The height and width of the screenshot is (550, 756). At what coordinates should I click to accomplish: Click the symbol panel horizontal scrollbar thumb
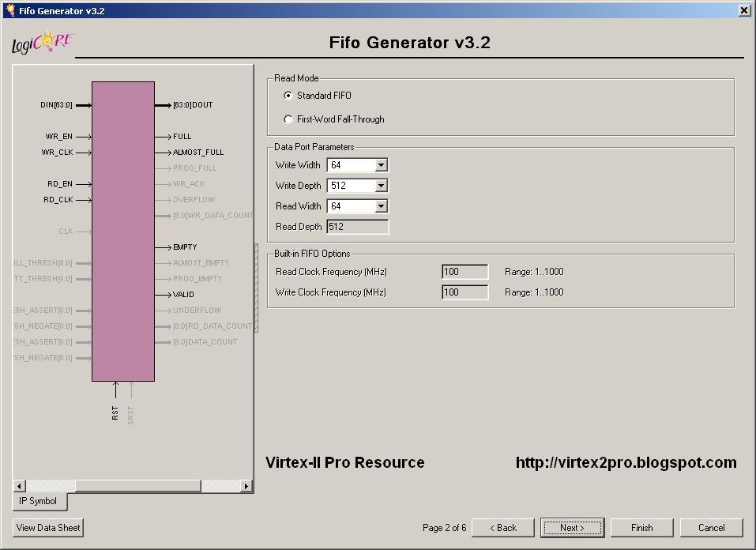coord(138,486)
